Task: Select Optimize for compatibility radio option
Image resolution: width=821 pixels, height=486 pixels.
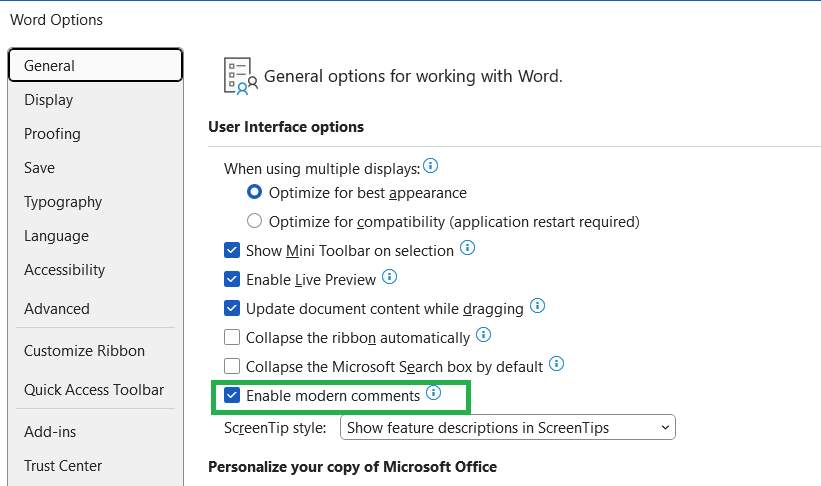Action: click(254, 221)
